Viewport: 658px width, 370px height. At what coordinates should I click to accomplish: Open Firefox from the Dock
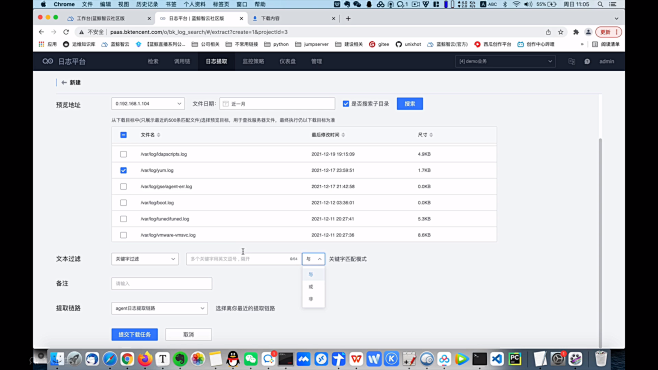145,359
